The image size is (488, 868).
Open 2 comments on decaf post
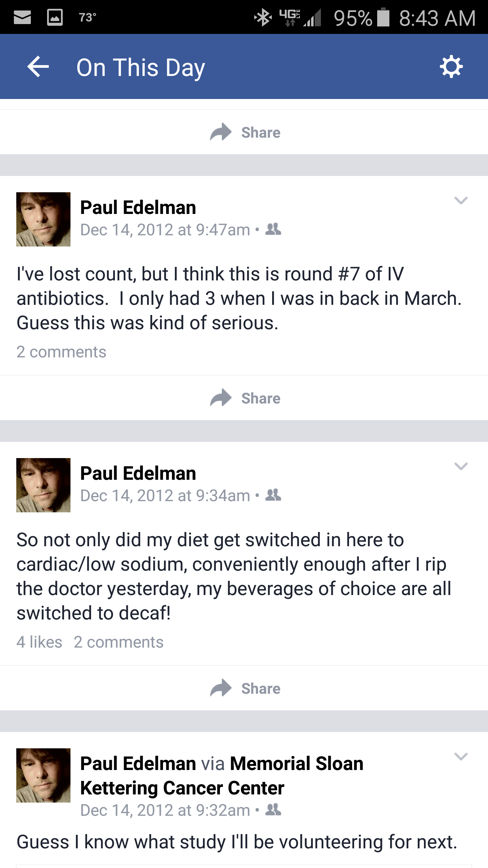119,642
